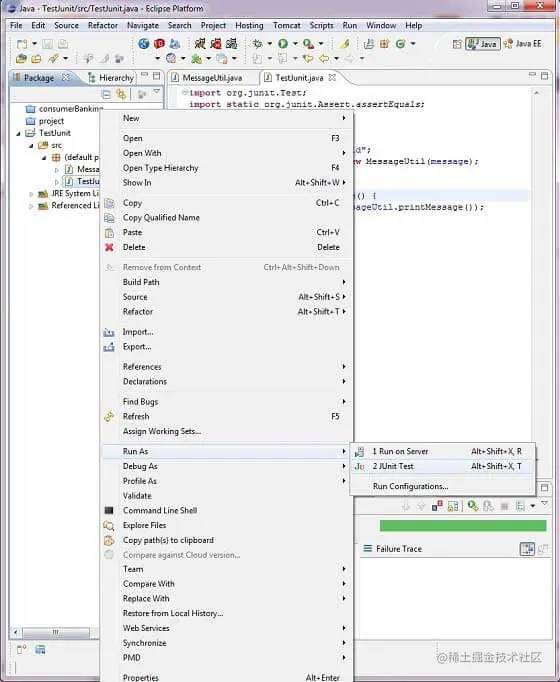Click the Open Perspective icon beside Java
Viewport: 560px width, 682px height.
[457, 44]
